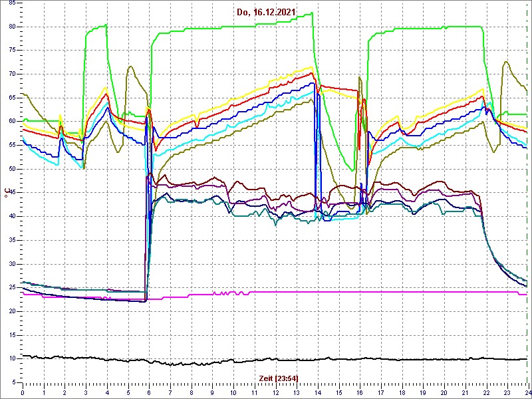
Task: Click the y-axis label 20
Action: pos(12,311)
